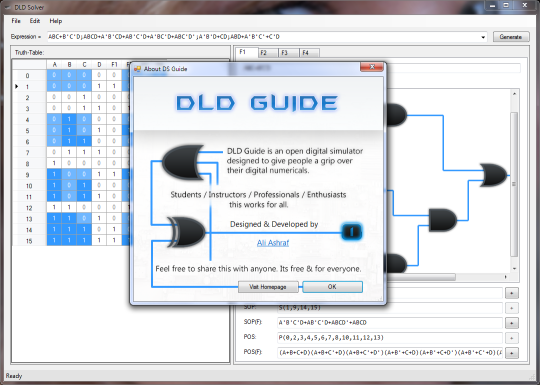This screenshot has width=540, height=385.
Task: Close the About DS Guide dialog
Action: (372, 67)
